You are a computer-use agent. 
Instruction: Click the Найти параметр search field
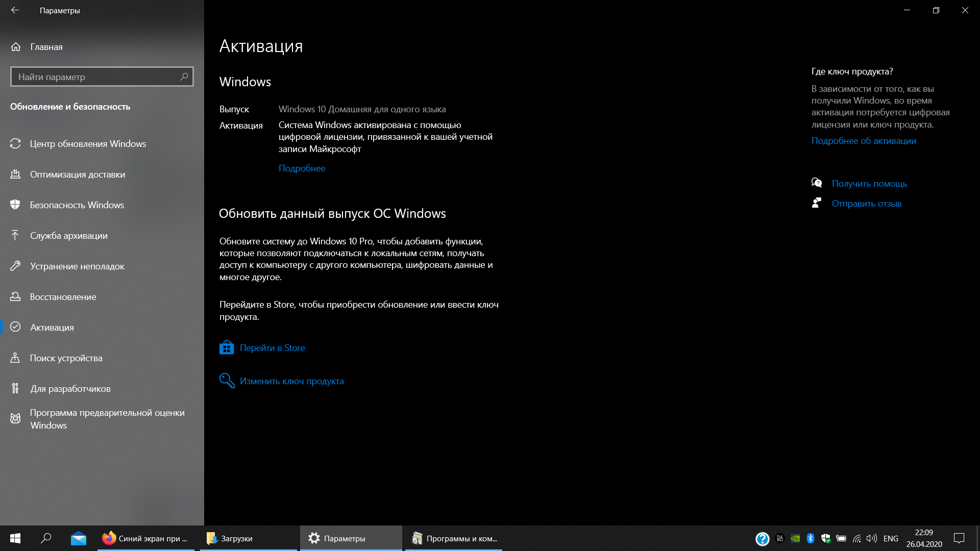(x=97, y=77)
